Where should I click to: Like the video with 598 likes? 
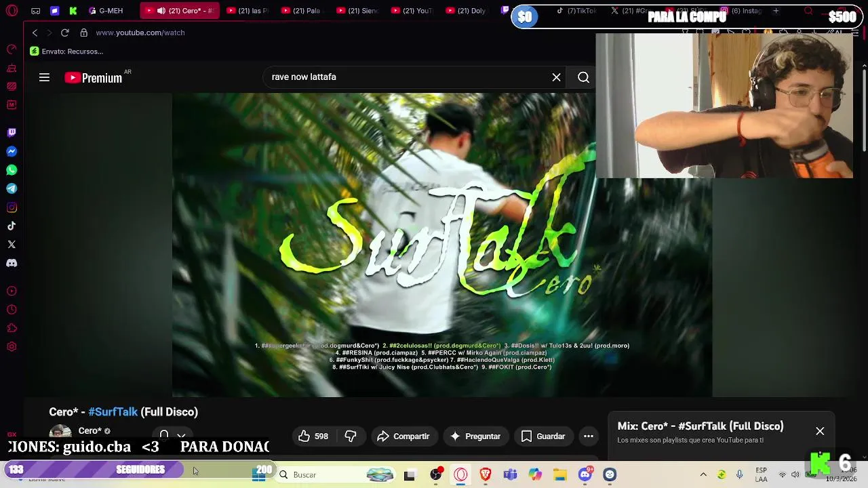click(x=313, y=436)
